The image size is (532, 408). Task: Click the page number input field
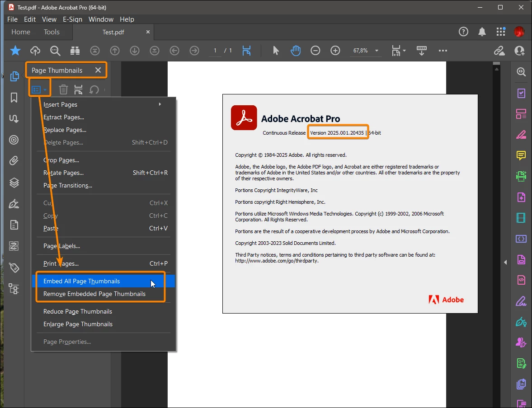point(215,51)
